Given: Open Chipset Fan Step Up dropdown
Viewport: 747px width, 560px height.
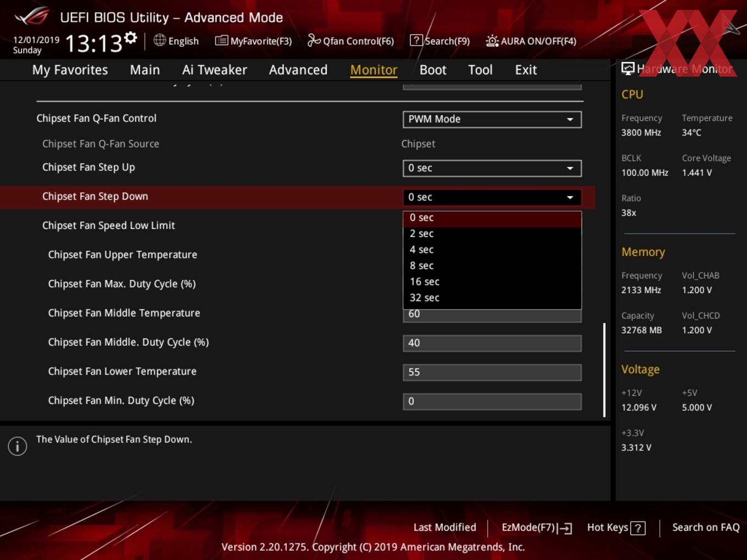Looking at the screenshot, I should click(492, 168).
